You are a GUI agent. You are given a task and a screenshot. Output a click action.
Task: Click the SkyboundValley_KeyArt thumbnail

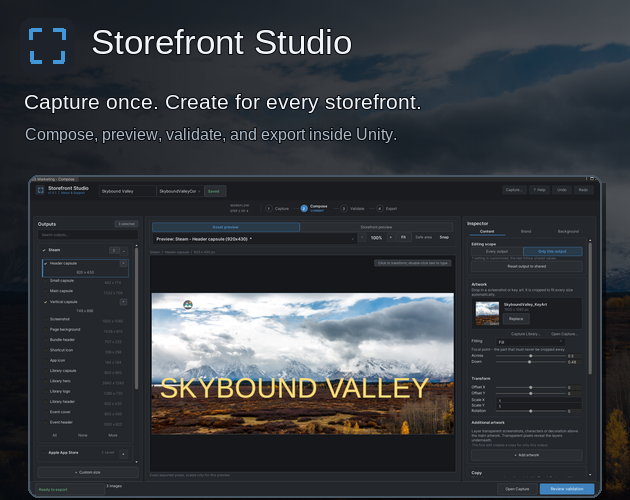(x=487, y=314)
